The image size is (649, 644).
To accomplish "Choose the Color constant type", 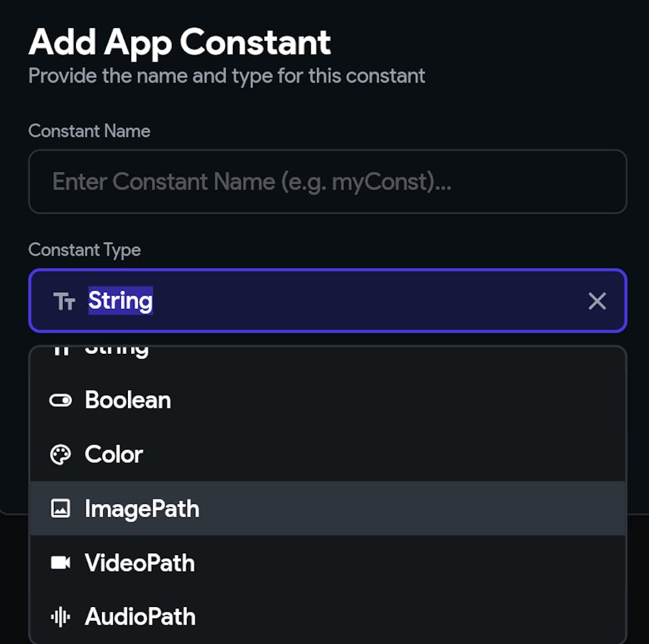I will [114, 454].
